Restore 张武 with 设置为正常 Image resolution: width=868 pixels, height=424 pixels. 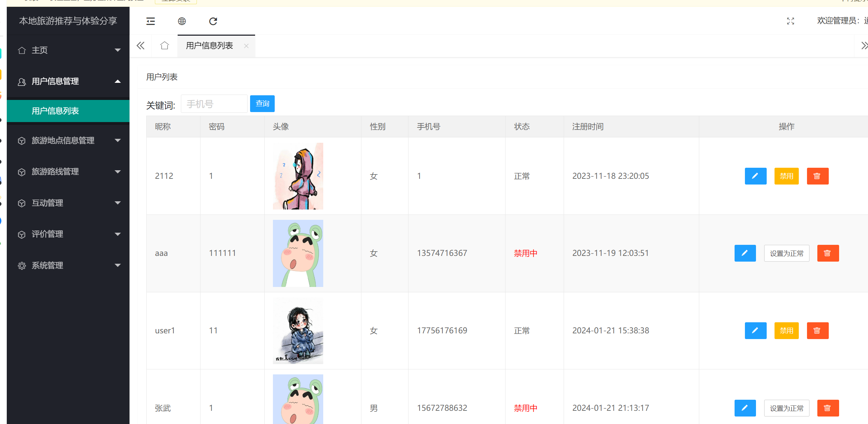coord(787,408)
